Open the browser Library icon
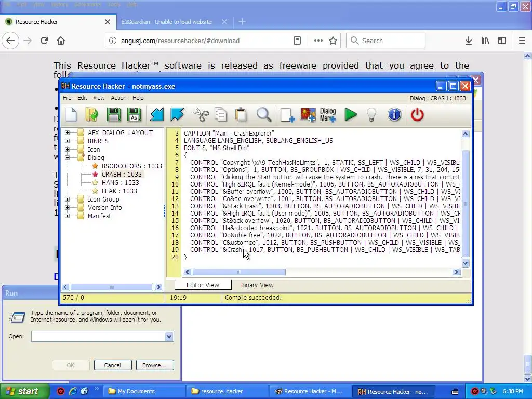Screen dimensions: 532x399 click(x=485, y=41)
